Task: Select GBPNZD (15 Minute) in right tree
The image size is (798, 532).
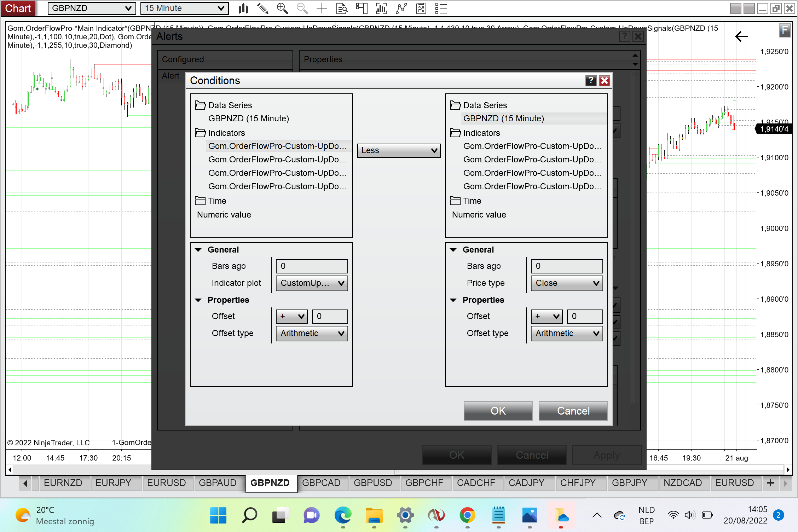Action: [504, 118]
